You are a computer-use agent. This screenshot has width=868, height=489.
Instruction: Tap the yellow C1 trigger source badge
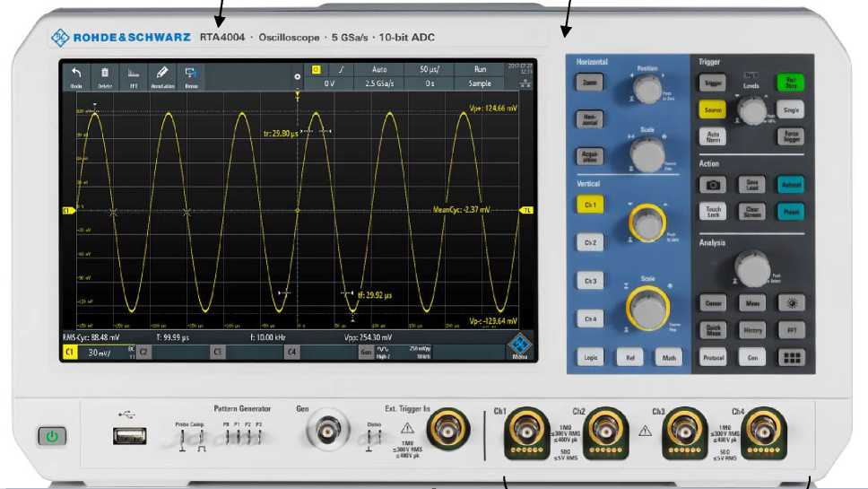coord(317,70)
